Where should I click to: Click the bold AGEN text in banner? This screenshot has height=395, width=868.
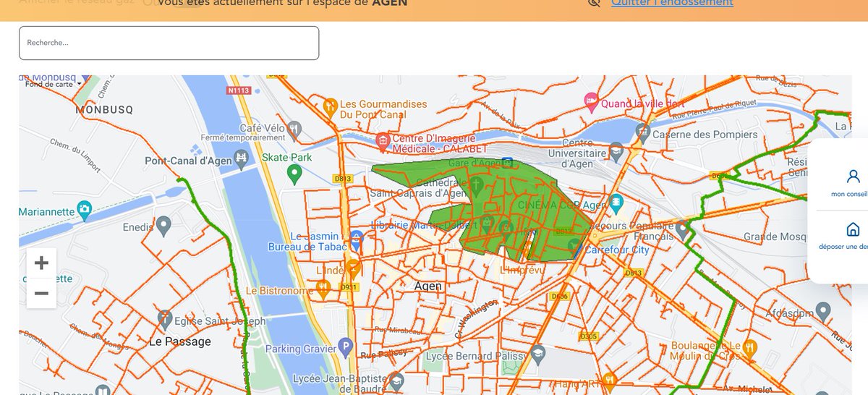coord(390,3)
